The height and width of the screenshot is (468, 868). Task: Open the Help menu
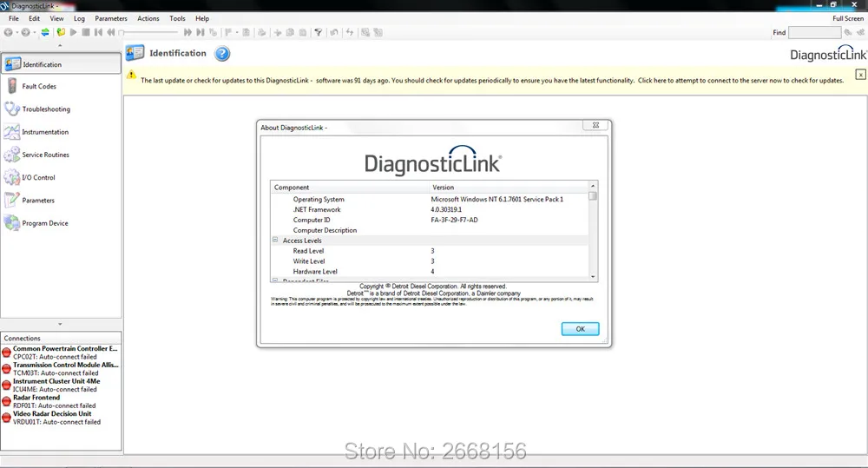(x=202, y=18)
